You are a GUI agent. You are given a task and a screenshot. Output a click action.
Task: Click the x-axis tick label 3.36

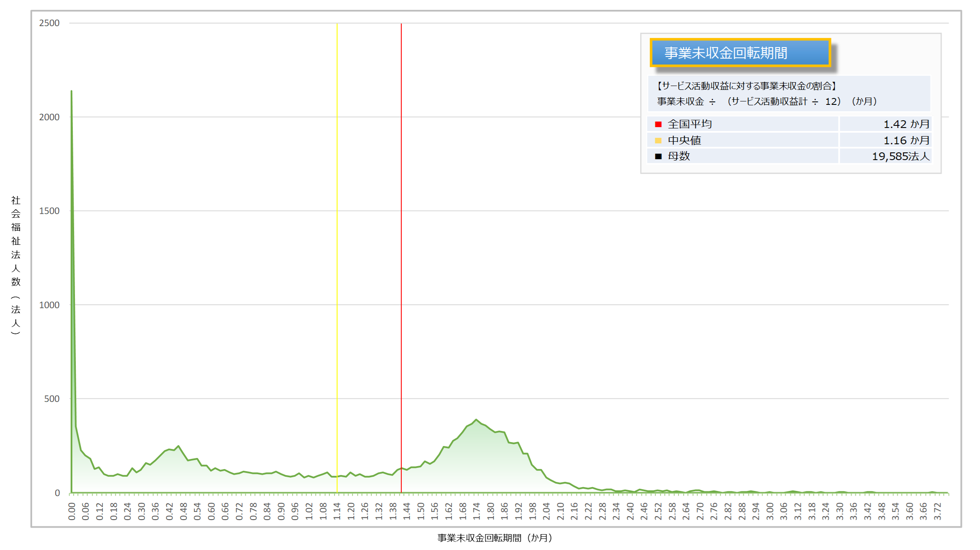(x=854, y=511)
